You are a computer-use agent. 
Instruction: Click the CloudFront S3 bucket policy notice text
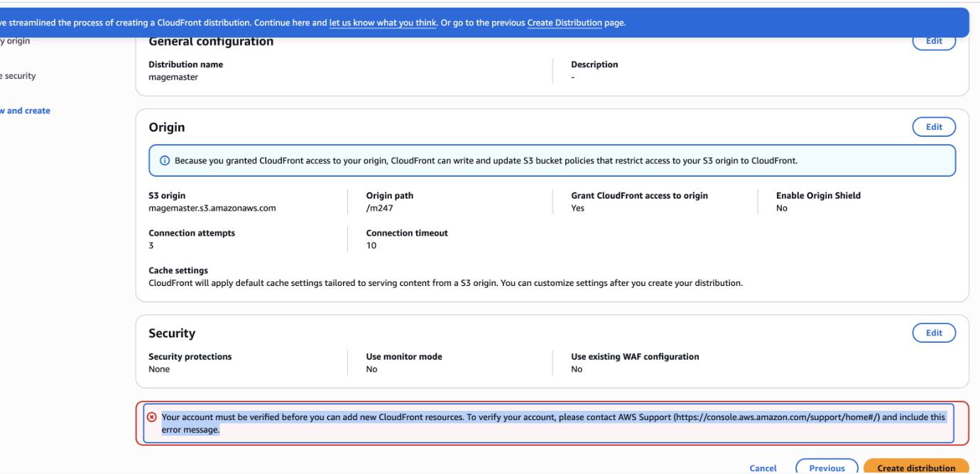coord(486,161)
